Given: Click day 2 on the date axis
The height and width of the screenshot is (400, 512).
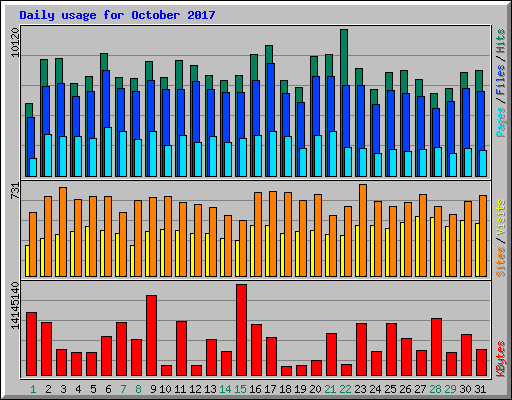Looking at the screenshot, I should click(x=48, y=389).
